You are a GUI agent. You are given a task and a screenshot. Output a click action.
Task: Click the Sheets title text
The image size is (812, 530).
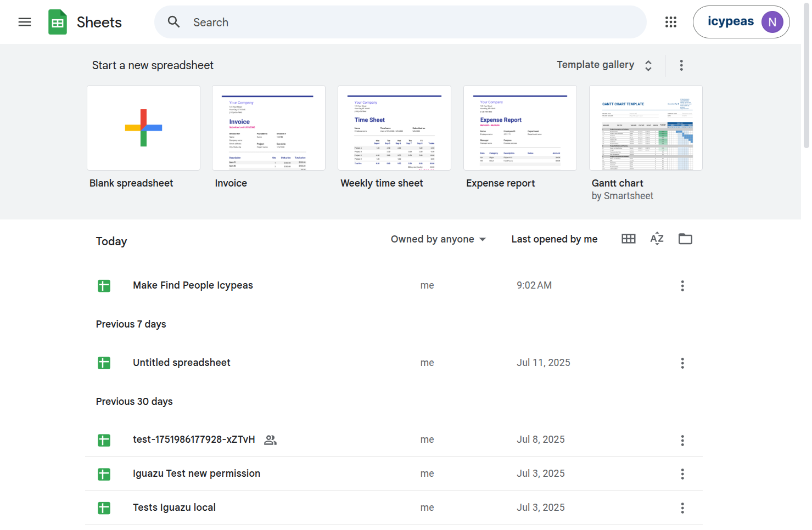point(99,22)
